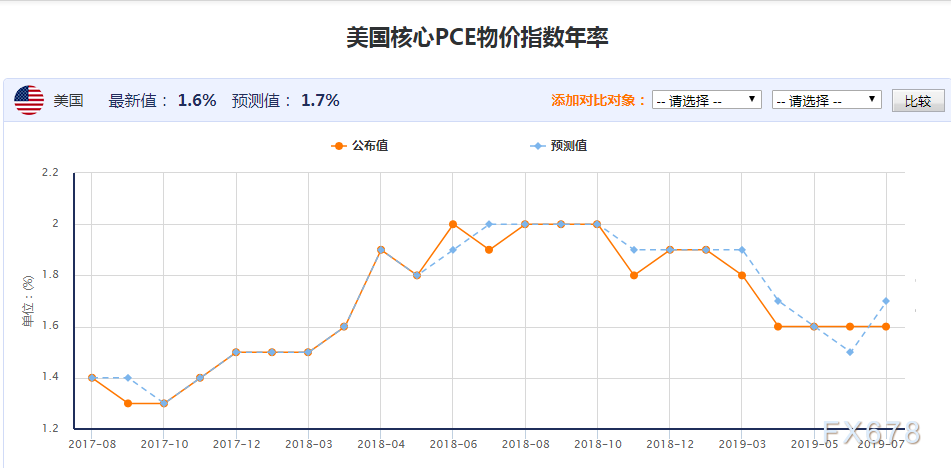Select the 2018-03 data point at 1.5
Viewport: 951px width, 468px height.
[308, 352]
